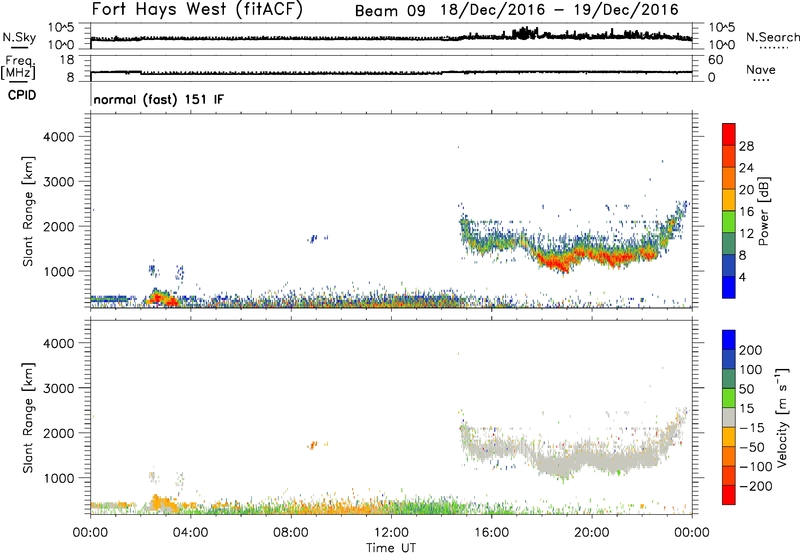The width and height of the screenshot is (800, 554).
Task: Click the red-orange echo near 03:00 in power plot
Action: click(163, 298)
